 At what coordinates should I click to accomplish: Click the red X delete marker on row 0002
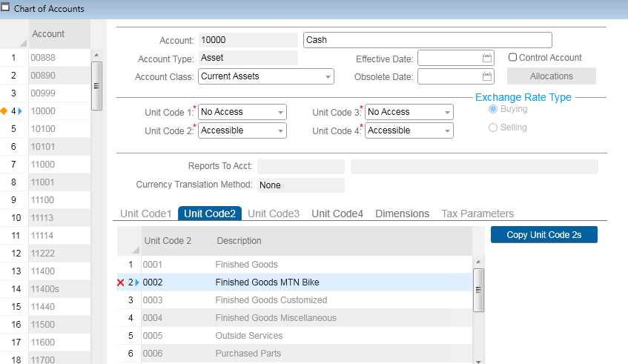pos(121,282)
